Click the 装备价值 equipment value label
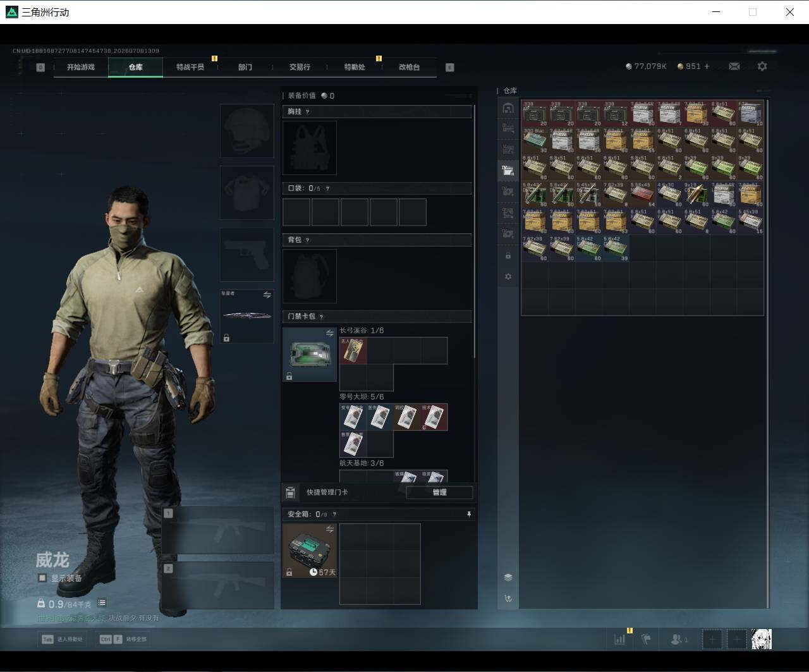The height and width of the screenshot is (672, 809). (301, 95)
